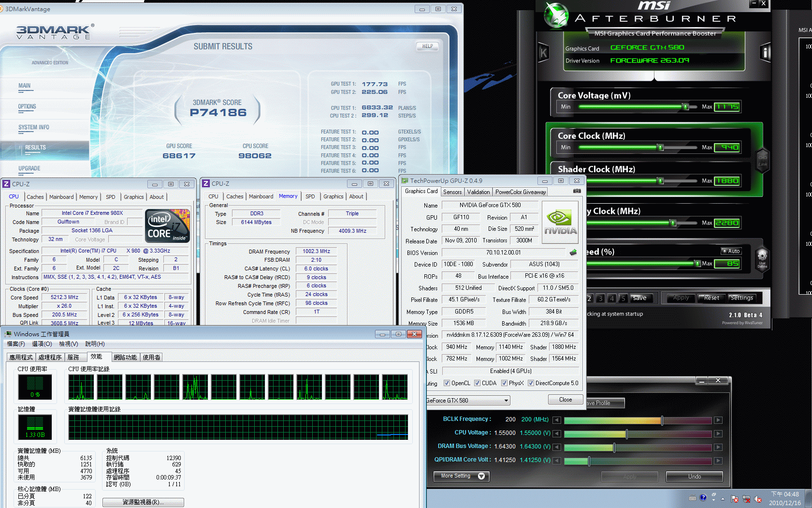This screenshot has width=812, height=508.
Task: Click the muted speaker icon in system tray
Action: tap(758, 499)
